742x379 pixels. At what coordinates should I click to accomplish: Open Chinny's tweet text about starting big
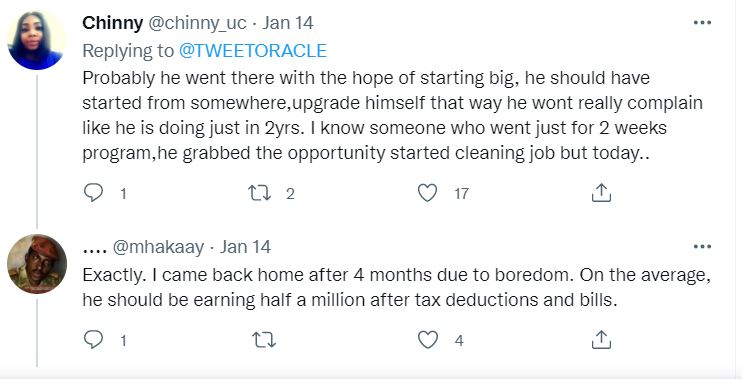point(392,115)
